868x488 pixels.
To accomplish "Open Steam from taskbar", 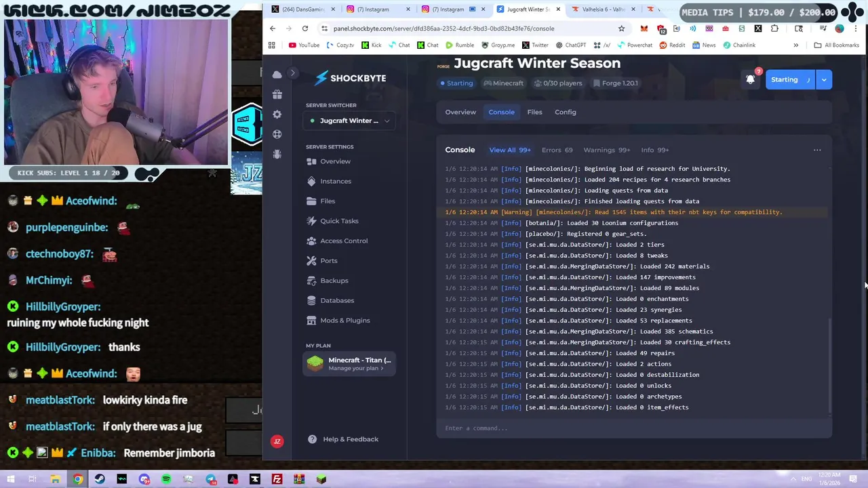I will (100, 479).
